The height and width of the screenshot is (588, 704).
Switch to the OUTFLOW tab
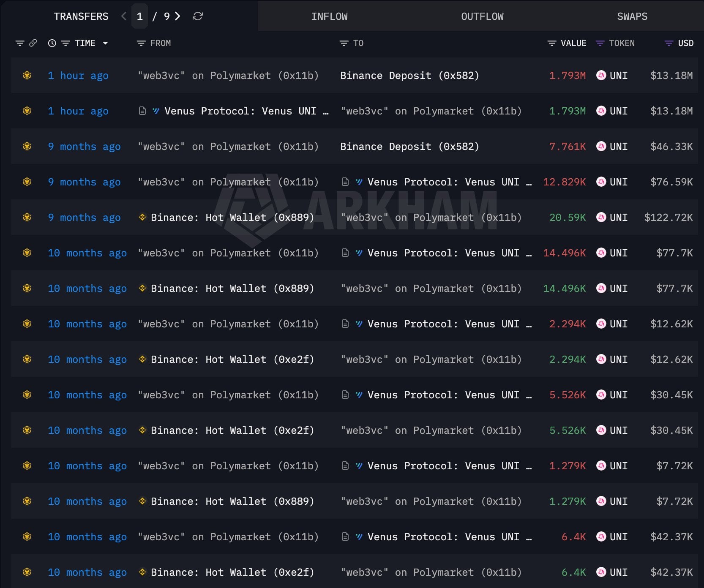click(x=482, y=16)
